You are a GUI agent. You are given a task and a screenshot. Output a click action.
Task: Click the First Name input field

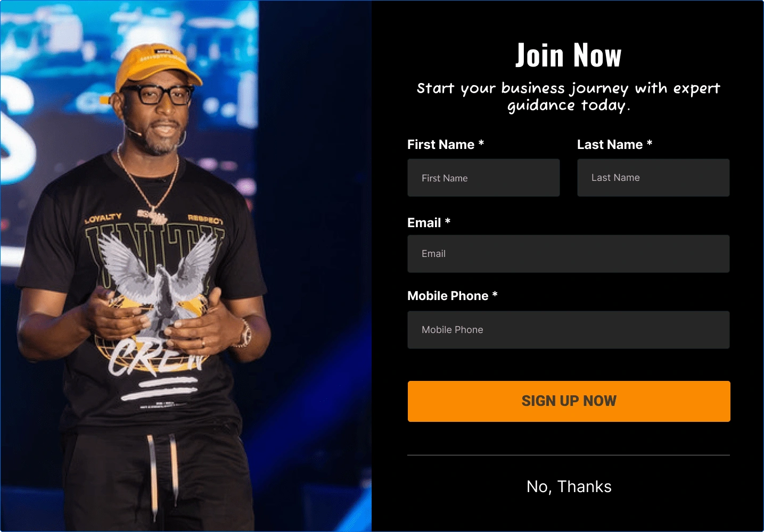point(483,178)
